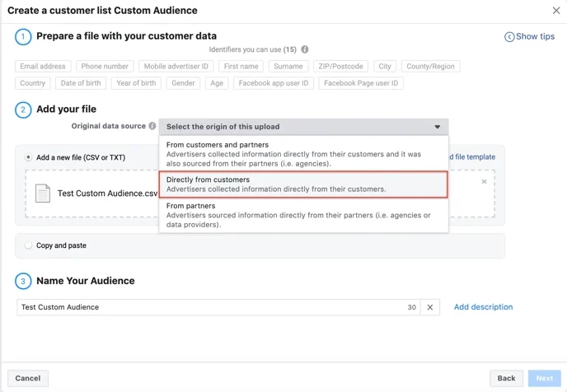Clear the audience name with the X button
Image resolution: width=567 pixels, height=392 pixels.
coord(429,307)
